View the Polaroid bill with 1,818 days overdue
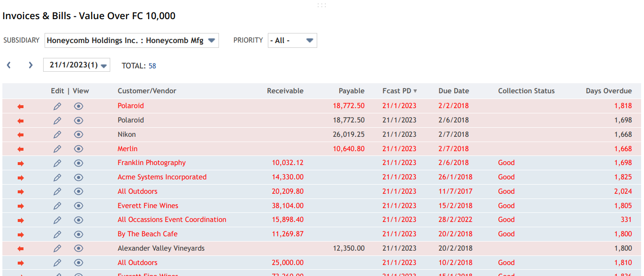This screenshot has height=276, width=644. (79, 106)
